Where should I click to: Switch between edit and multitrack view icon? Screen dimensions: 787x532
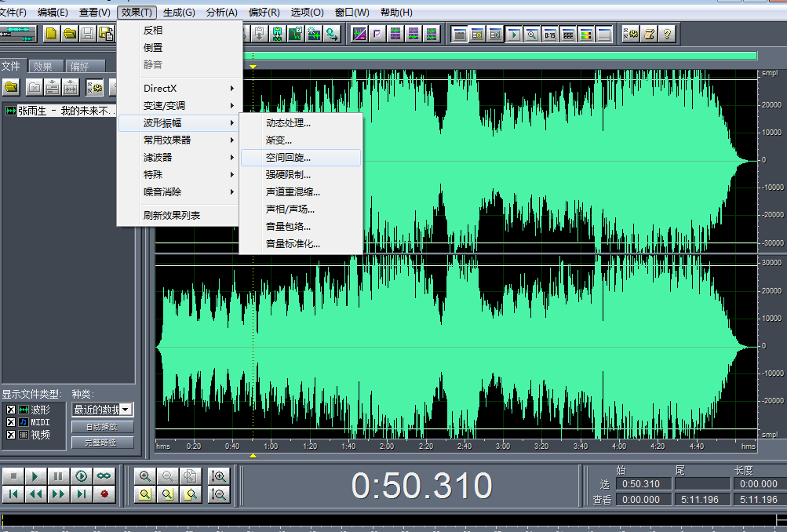tap(18, 34)
